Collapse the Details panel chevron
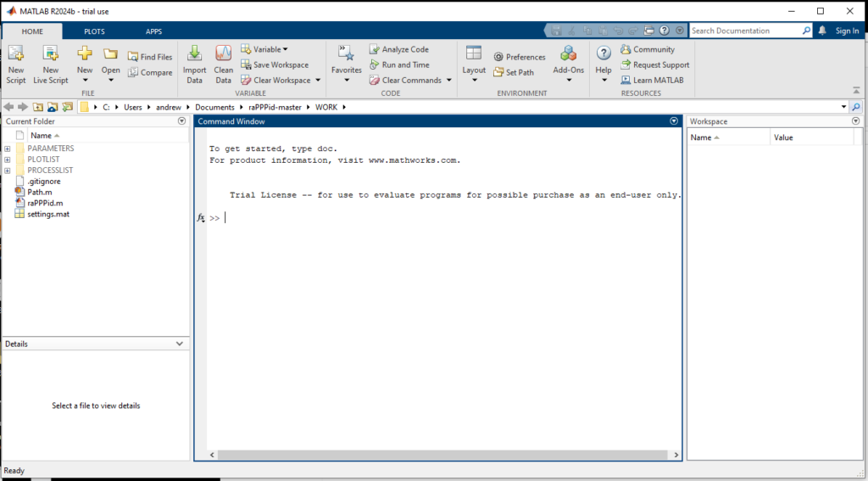This screenshot has height=481, width=868. [x=179, y=344]
